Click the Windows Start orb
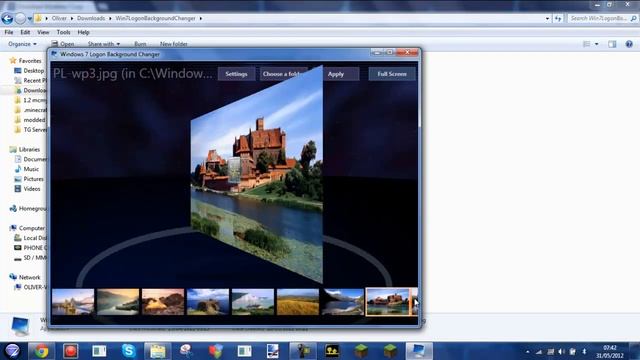The width and height of the screenshot is (640, 360). pyautogui.click(x=12, y=351)
